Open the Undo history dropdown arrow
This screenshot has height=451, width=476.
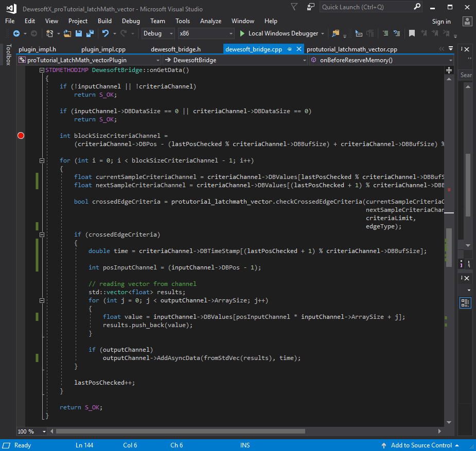click(114, 33)
